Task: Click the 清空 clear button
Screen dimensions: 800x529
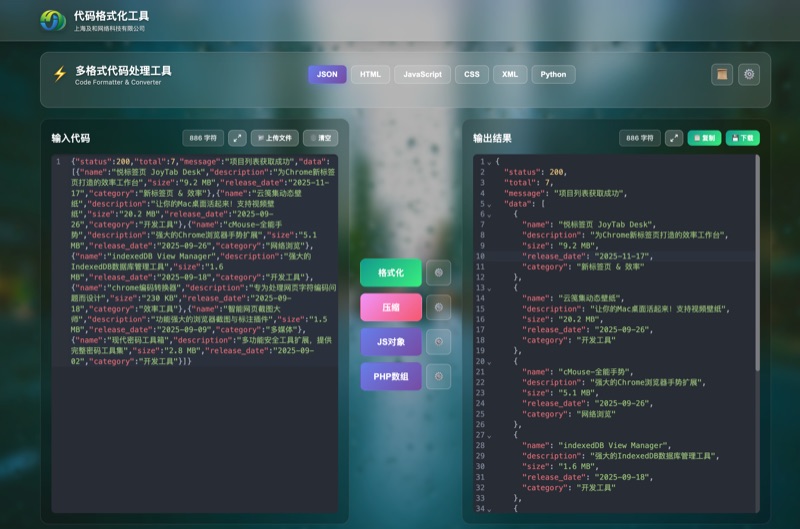Action: pos(320,138)
